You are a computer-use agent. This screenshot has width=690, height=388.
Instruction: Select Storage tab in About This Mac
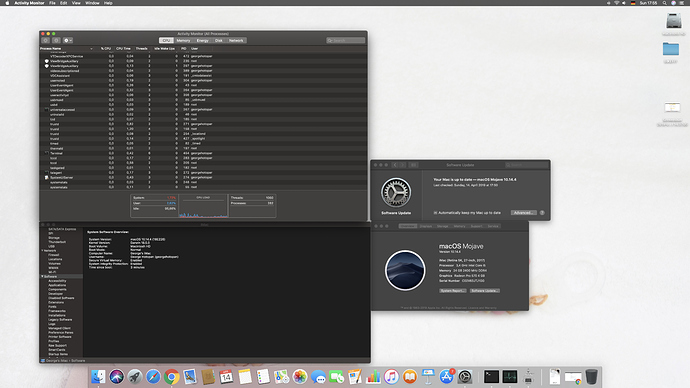443,226
